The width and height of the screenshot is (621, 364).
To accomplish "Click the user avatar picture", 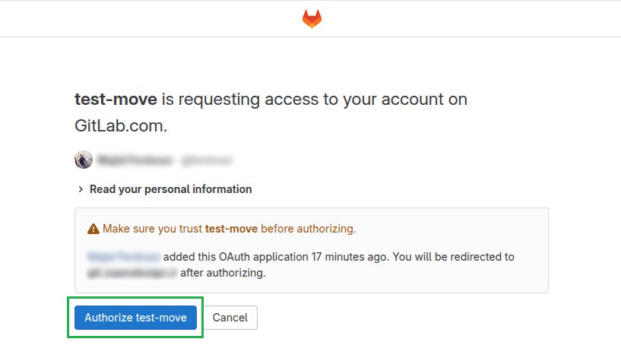I will coord(84,160).
